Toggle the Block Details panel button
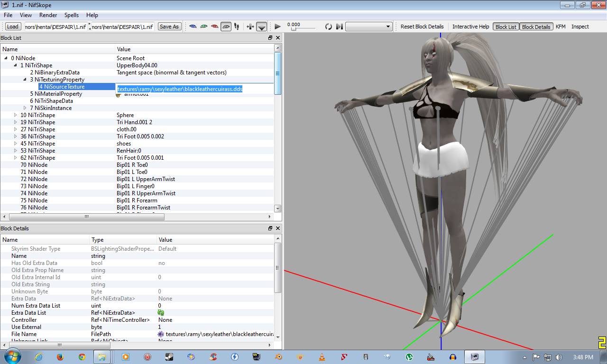 point(536,27)
